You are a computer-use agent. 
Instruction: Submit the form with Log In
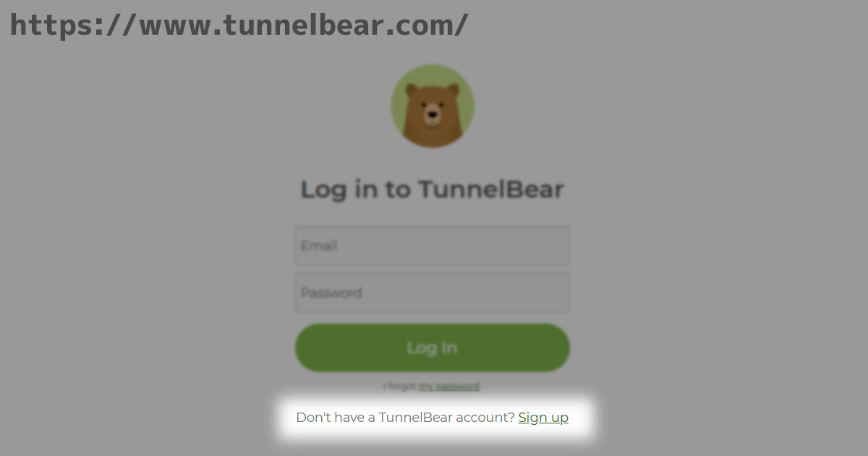(x=433, y=347)
